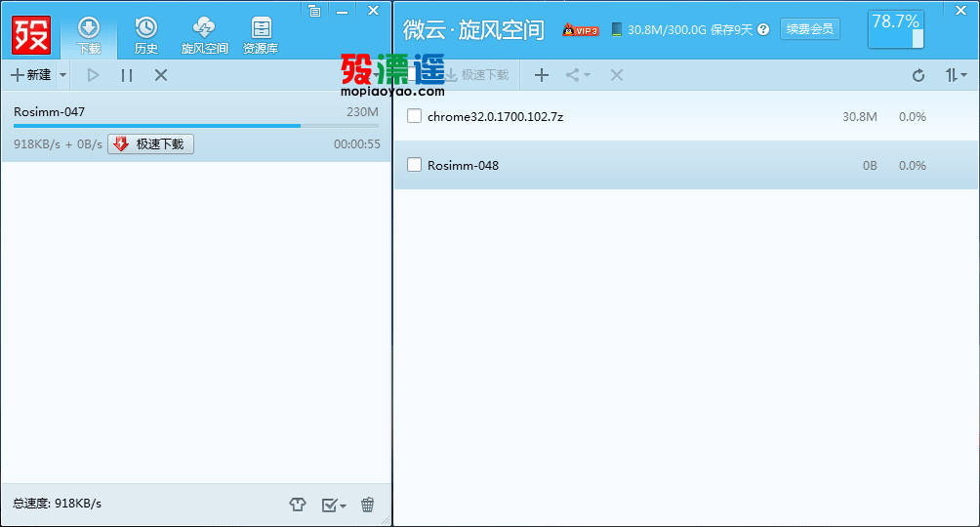
Task: Open the share dropdown in the cloud toolbar
Action: click(578, 75)
